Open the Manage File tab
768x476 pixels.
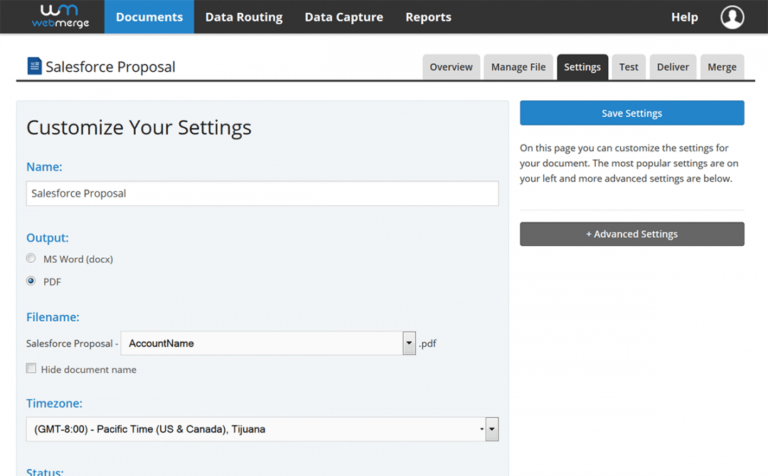click(518, 67)
